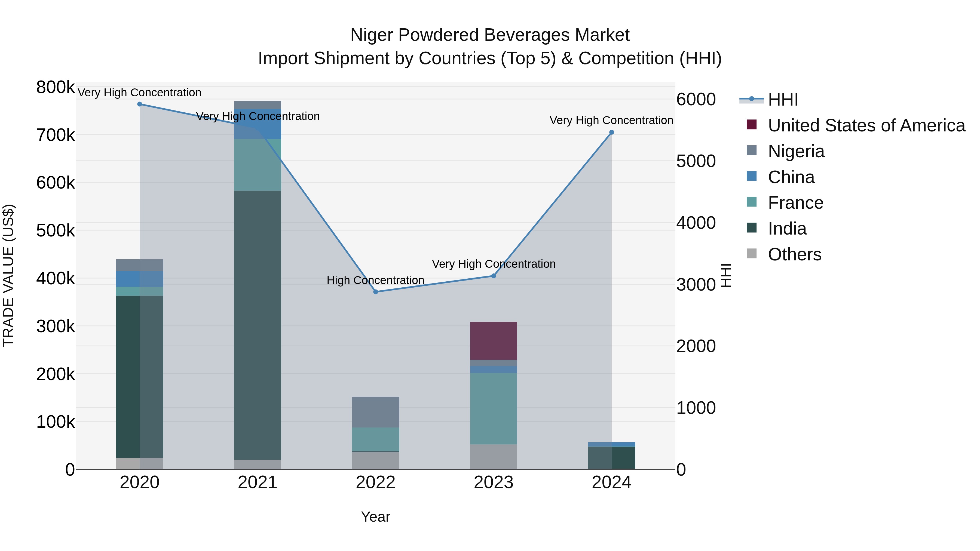The height and width of the screenshot is (551, 980).
Task: Toggle the China legend entry
Action: pos(780,177)
